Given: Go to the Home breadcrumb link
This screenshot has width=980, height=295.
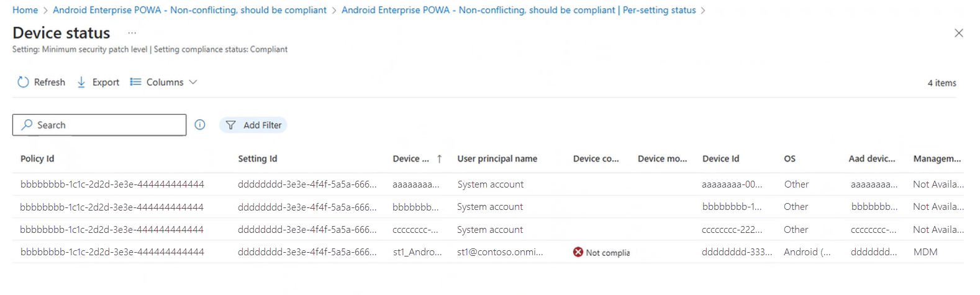Looking at the screenshot, I should (x=25, y=10).
